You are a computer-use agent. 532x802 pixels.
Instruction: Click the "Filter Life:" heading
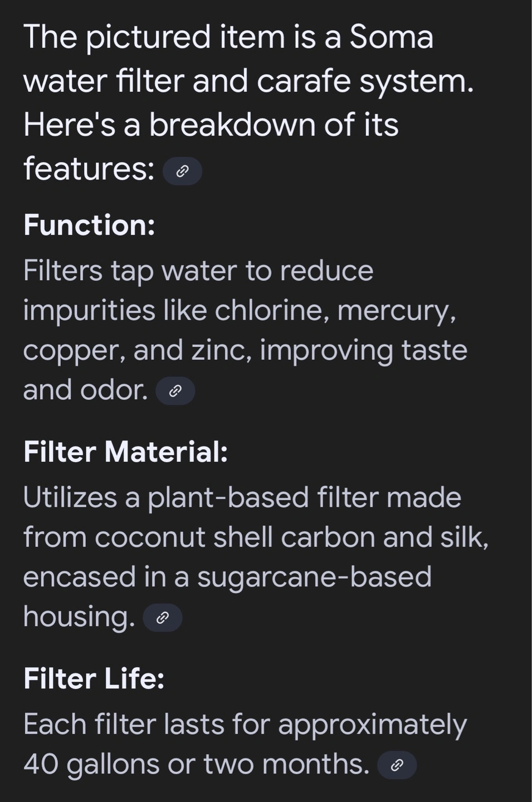point(94,678)
